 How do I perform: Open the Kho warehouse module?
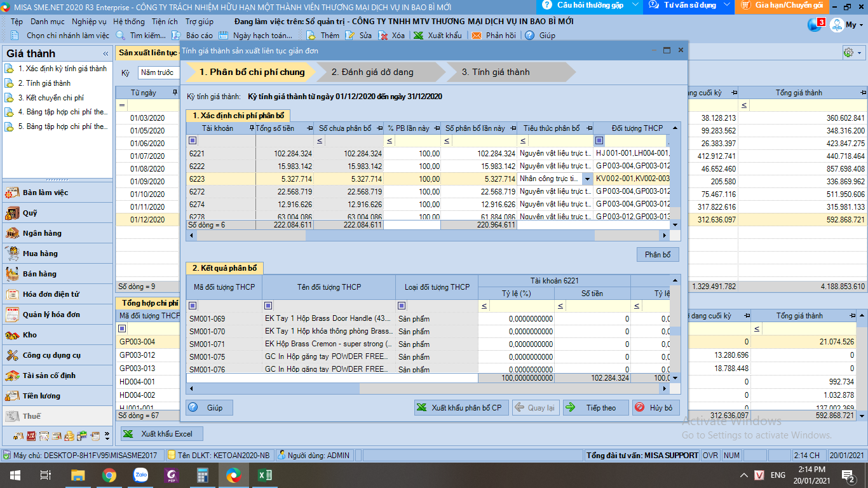coord(57,335)
